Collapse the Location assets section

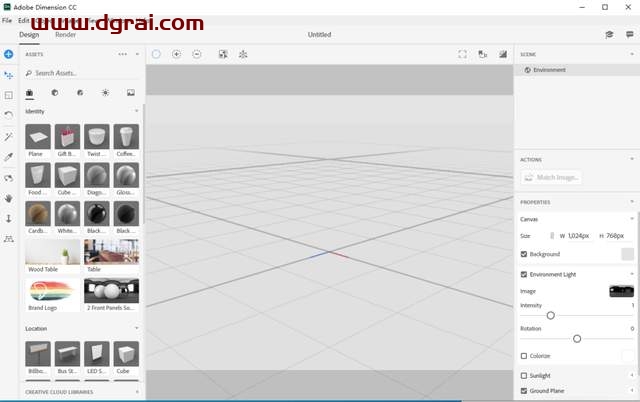click(137, 328)
